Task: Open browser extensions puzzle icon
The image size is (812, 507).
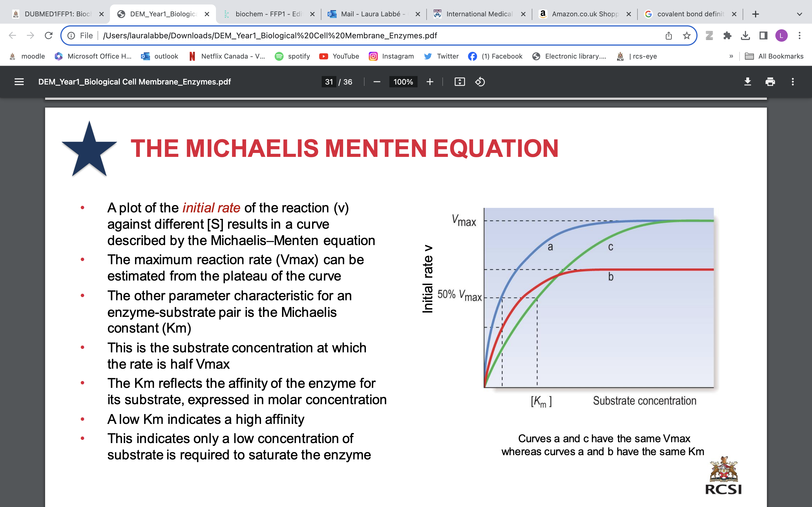Action: pyautogui.click(x=728, y=35)
